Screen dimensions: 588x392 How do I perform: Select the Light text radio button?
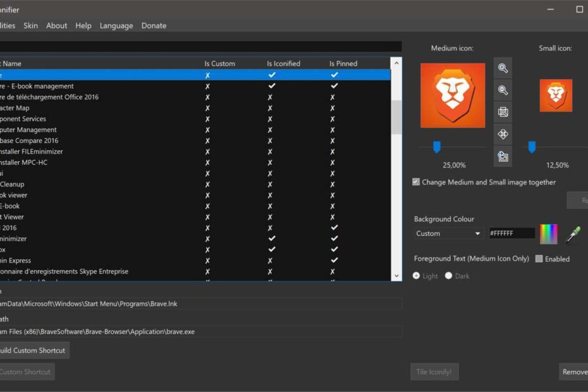[x=416, y=276]
